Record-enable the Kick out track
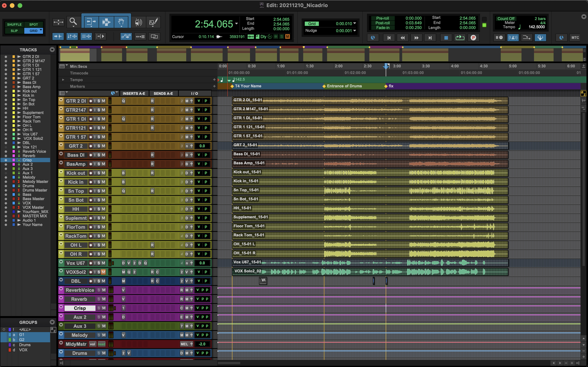The width and height of the screenshot is (588, 367). pos(91,173)
